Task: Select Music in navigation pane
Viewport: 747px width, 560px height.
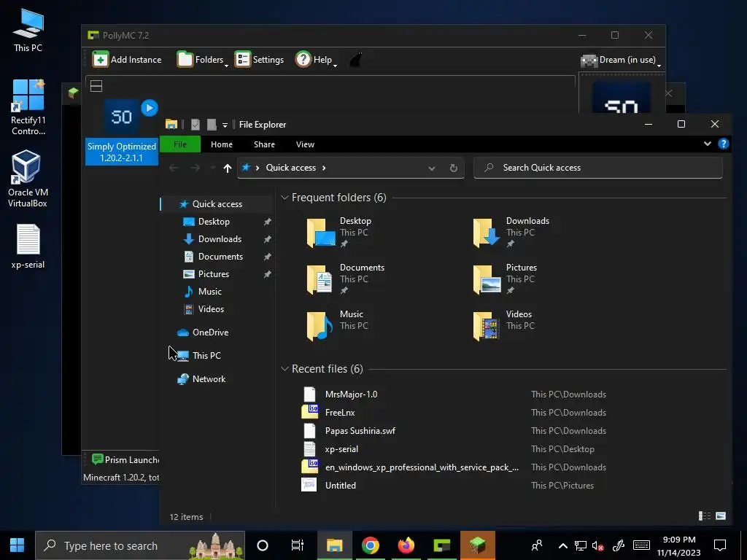Action: click(209, 292)
